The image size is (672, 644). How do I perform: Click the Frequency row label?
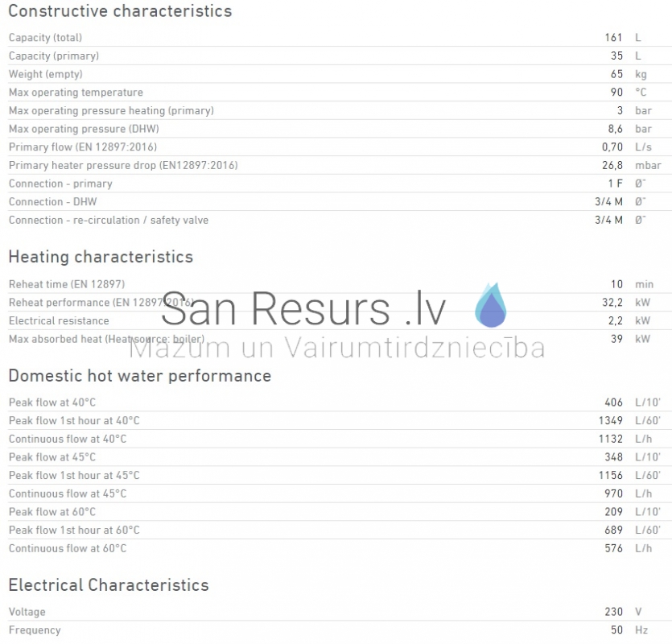[x=35, y=630]
